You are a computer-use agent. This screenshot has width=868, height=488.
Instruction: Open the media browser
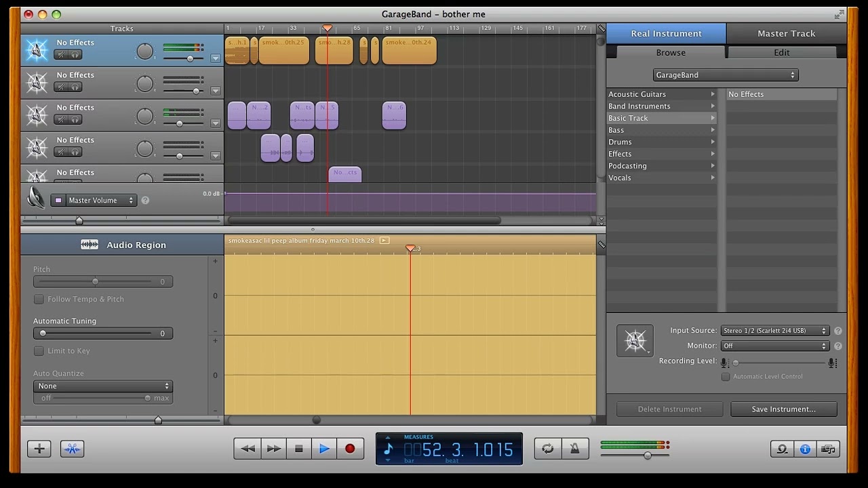click(x=828, y=449)
